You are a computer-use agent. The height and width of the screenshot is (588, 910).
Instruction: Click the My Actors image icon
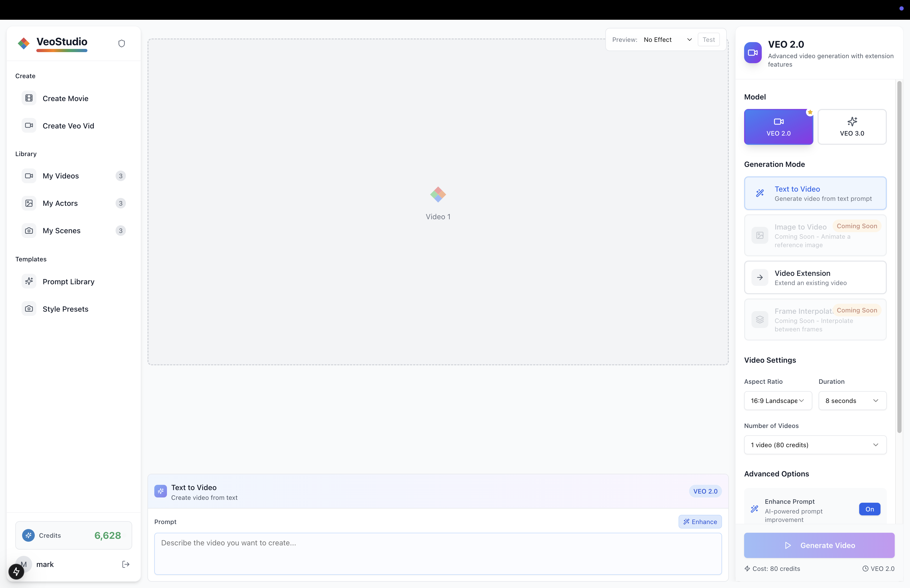click(x=29, y=203)
